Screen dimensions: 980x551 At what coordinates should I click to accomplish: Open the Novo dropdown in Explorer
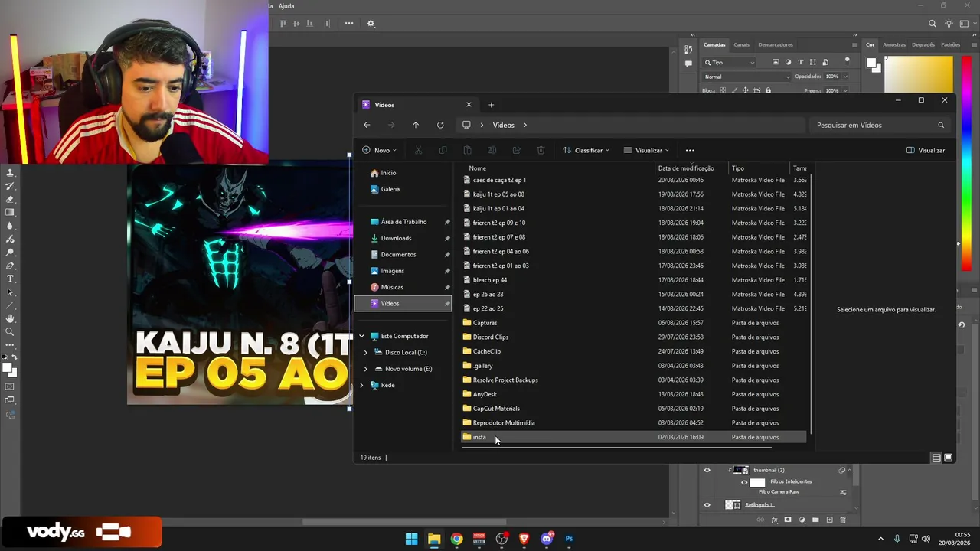(x=379, y=150)
